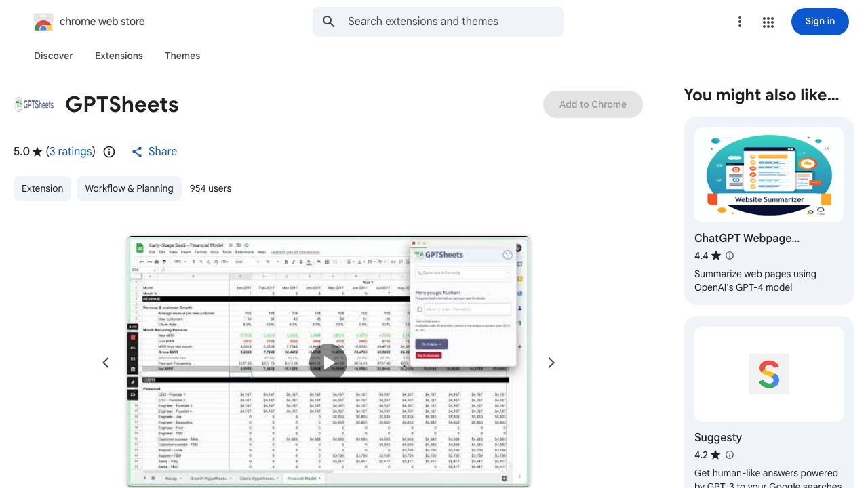This screenshot has height=488, width=868.
Task: Open the Google apps grid
Action: point(768,22)
